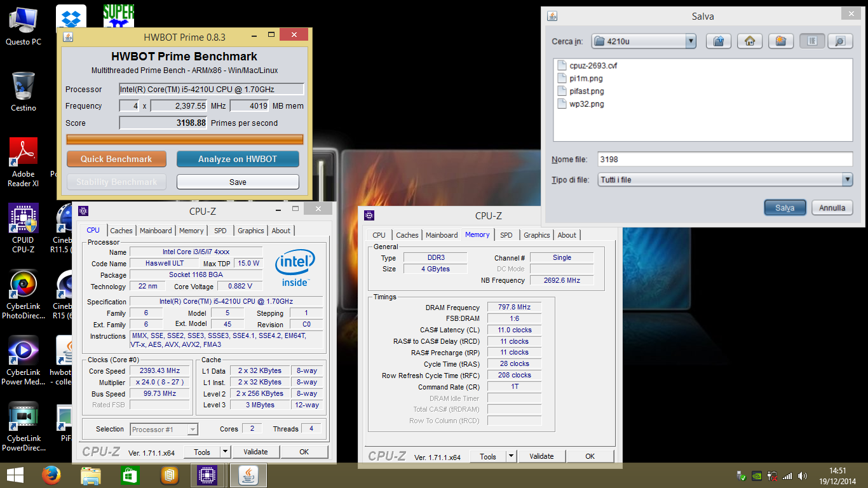
Task: Open the Super Pi desktop icon
Action: click(x=118, y=17)
